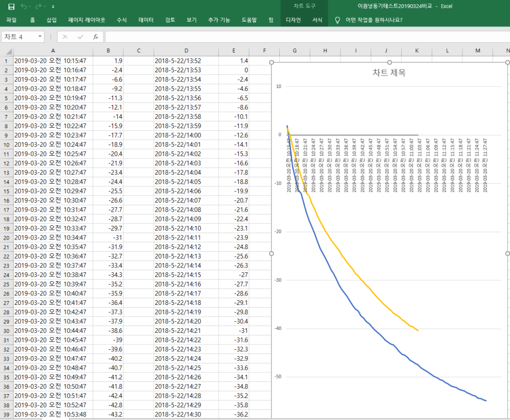510x420 pixels.
Task: Select row 20 header
Action: tap(6, 238)
